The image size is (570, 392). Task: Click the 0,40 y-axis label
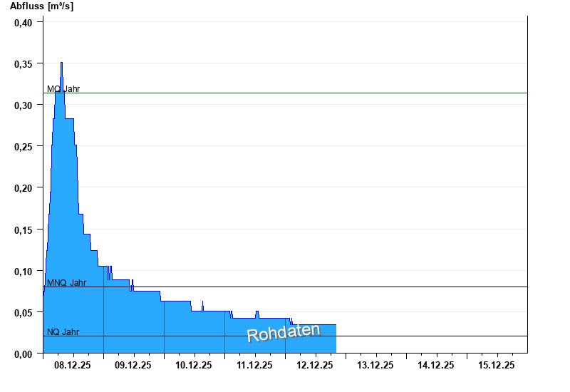[24, 23]
